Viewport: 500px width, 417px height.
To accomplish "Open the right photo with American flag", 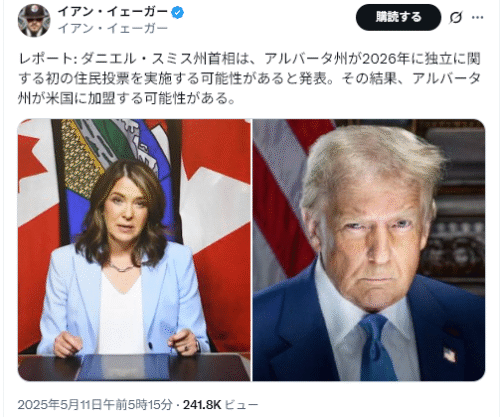I will (369, 250).
